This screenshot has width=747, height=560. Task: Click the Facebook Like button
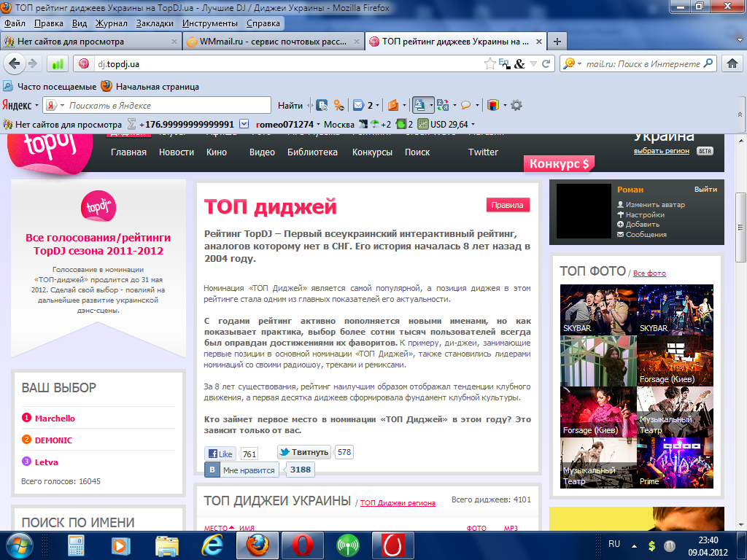(220, 454)
